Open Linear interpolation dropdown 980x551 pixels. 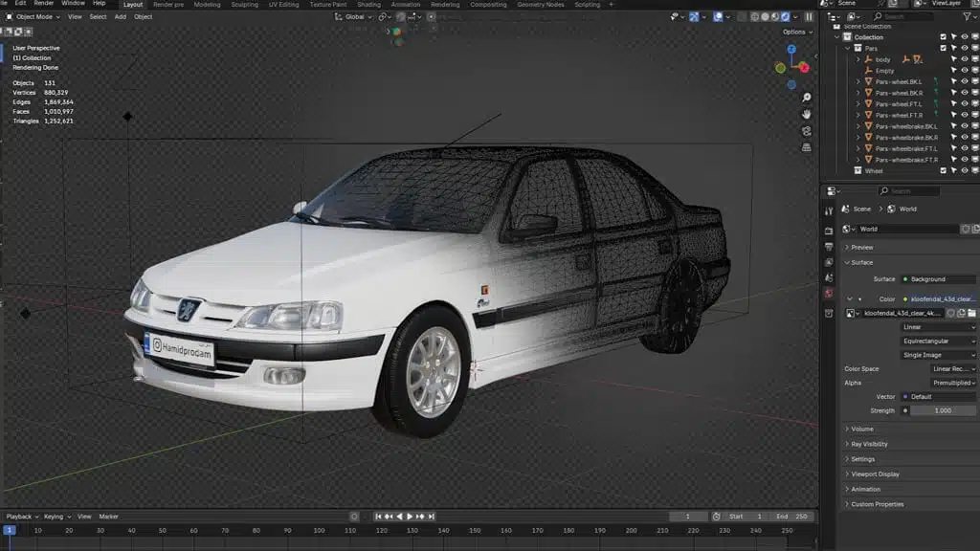click(938, 327)
